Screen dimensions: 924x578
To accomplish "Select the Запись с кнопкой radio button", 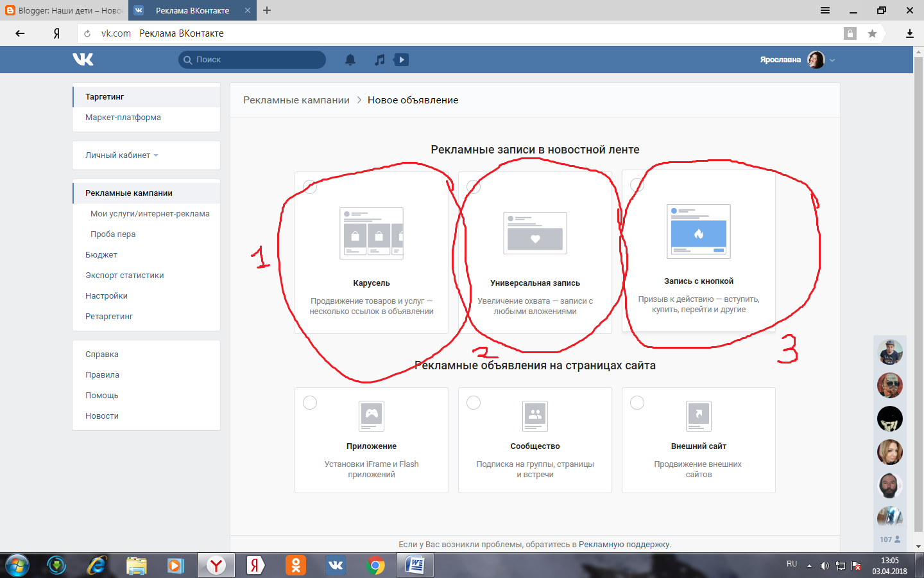I will tap(637, 185).
